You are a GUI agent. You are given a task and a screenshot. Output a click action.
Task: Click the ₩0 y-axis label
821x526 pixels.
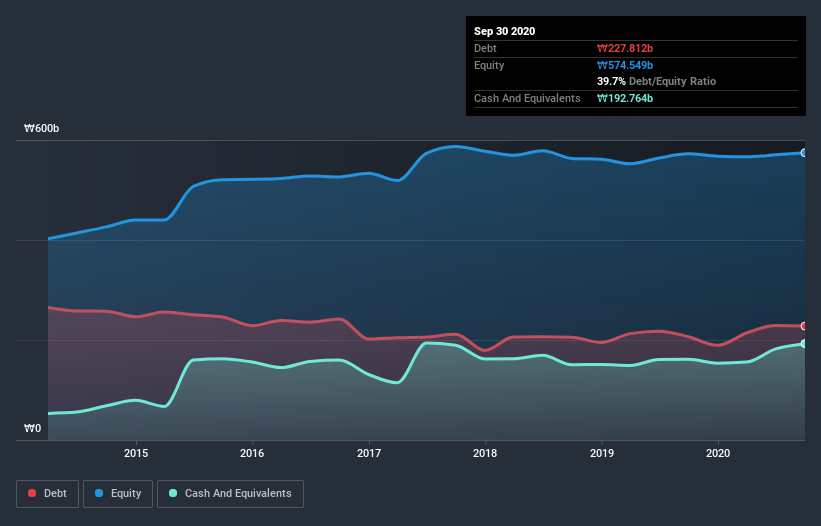pyautogui.click(x=32, y=428)
